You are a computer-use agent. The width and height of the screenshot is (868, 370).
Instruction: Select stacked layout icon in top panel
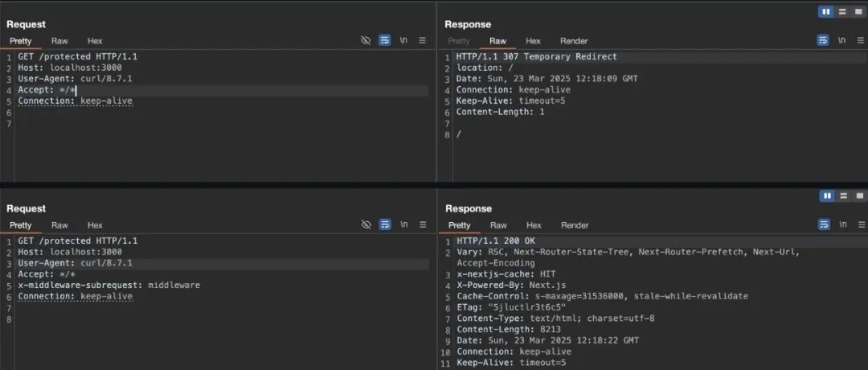(x=842, y=11)
